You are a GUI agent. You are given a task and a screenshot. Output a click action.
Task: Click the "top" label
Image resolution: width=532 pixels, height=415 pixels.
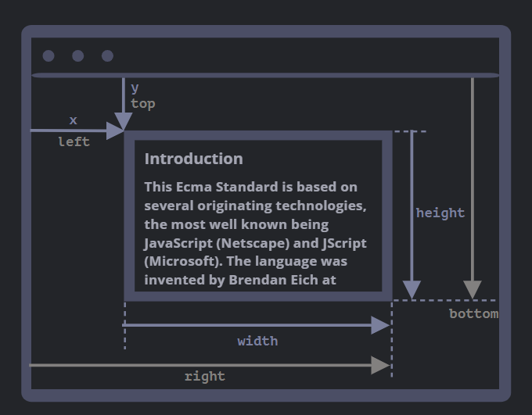(x=143, y=103)
